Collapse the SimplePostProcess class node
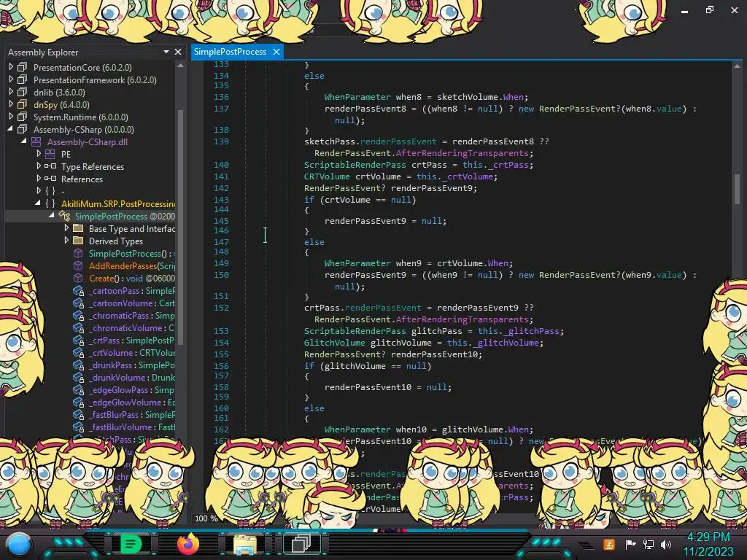Image resolution: width=747 pixels, height=560 pixels. pyautogui.click(x=52, y=215)
